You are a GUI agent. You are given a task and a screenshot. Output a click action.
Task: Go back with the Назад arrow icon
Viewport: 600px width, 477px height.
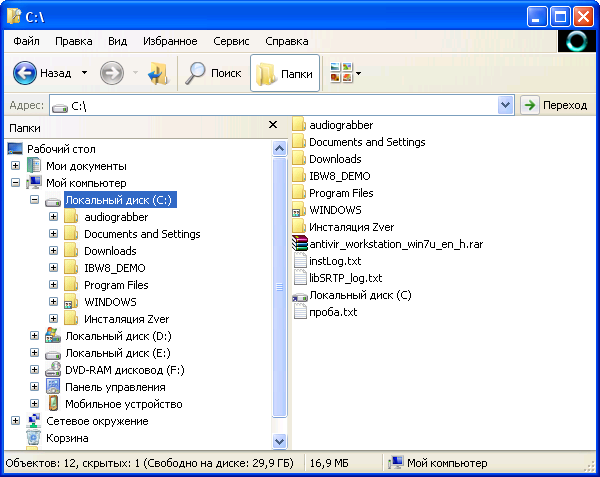point(25,73)
